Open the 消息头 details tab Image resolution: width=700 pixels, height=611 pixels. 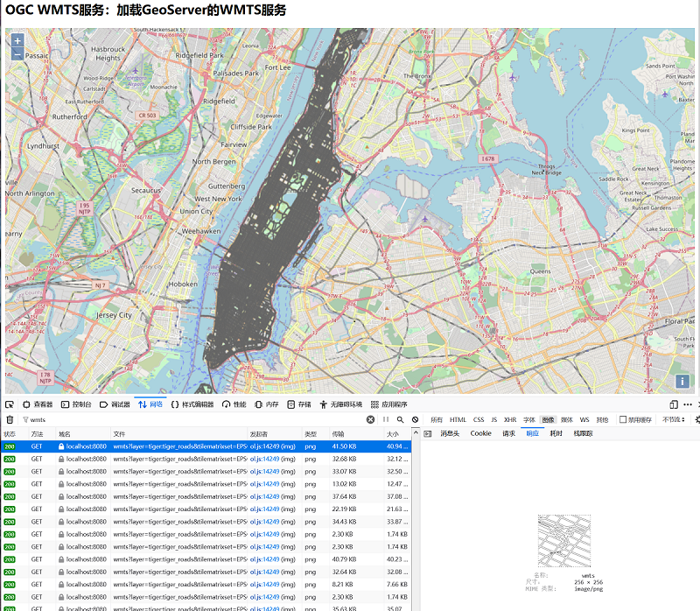pyautogui.click(x=450, y=433)
